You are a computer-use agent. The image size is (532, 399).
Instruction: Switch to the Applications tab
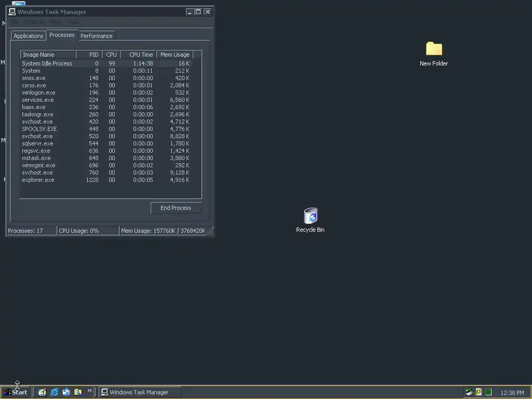[x=29, y=36]
